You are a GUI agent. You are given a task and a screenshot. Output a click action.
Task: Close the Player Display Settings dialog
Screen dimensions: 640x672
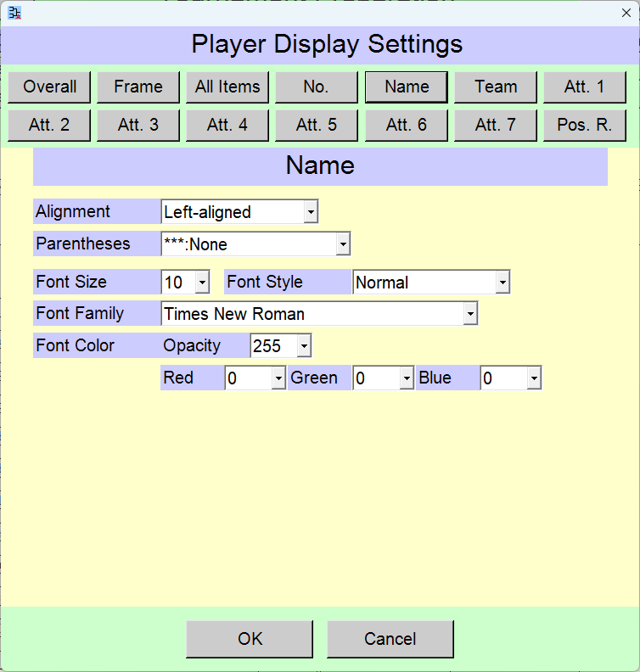click(x=626, y=13)
